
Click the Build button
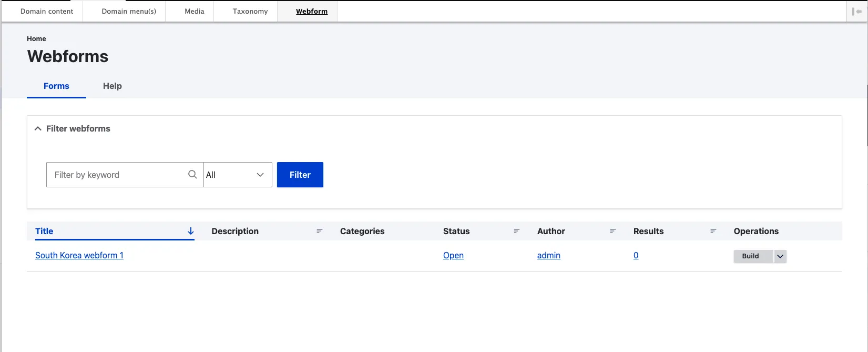[750, 256]
